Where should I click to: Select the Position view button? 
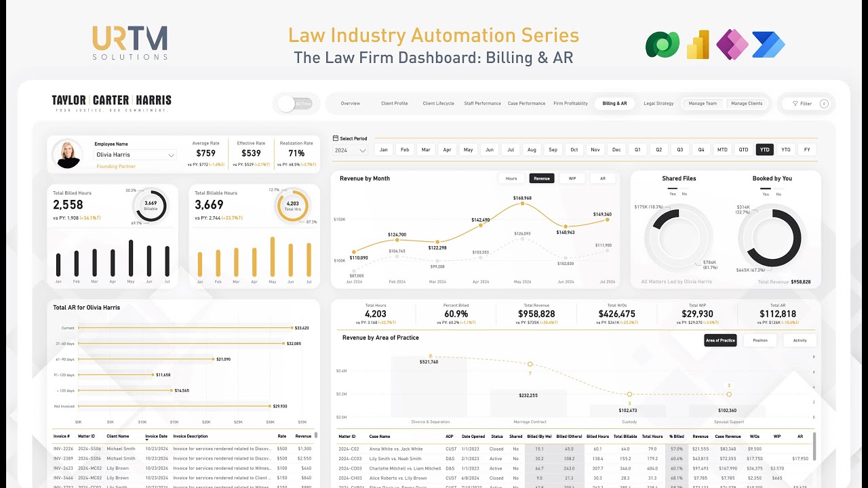coord(760,340)
